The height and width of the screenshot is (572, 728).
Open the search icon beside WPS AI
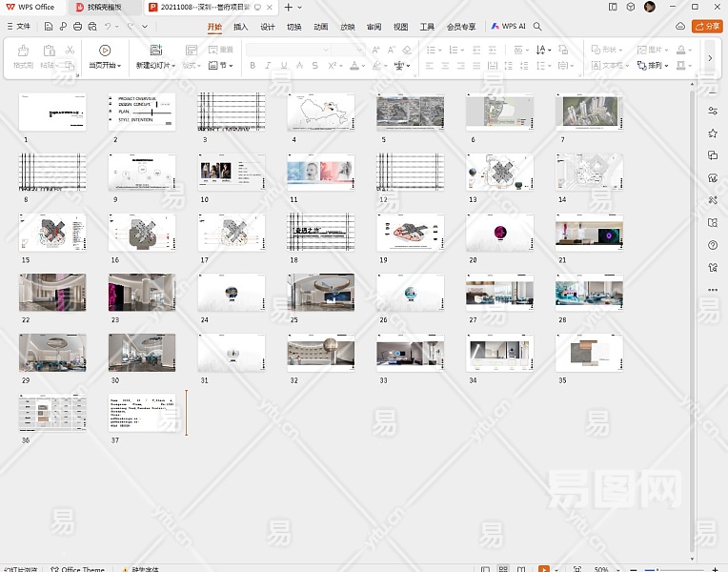coord(537,27)
